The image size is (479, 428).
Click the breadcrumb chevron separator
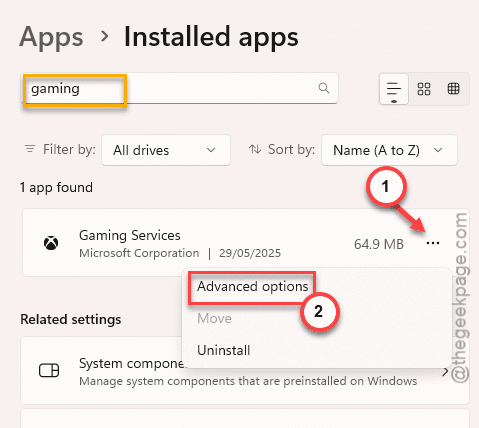click(x=104, y=36)
